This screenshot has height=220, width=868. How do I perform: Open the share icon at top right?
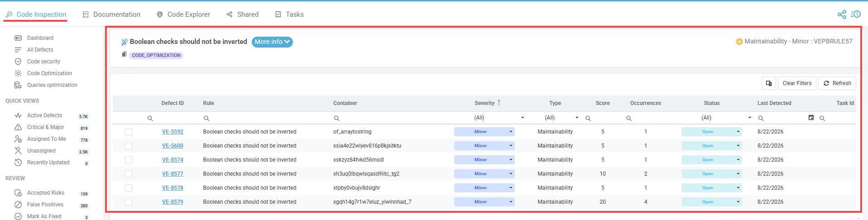842,14
